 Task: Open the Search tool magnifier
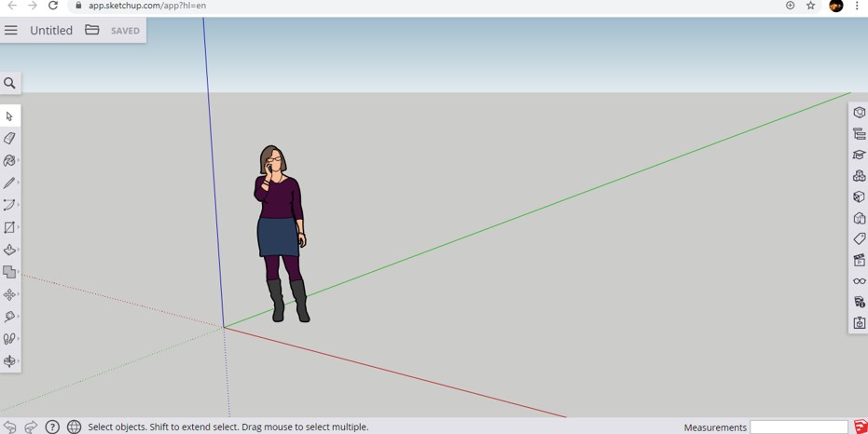pos(9,83)
